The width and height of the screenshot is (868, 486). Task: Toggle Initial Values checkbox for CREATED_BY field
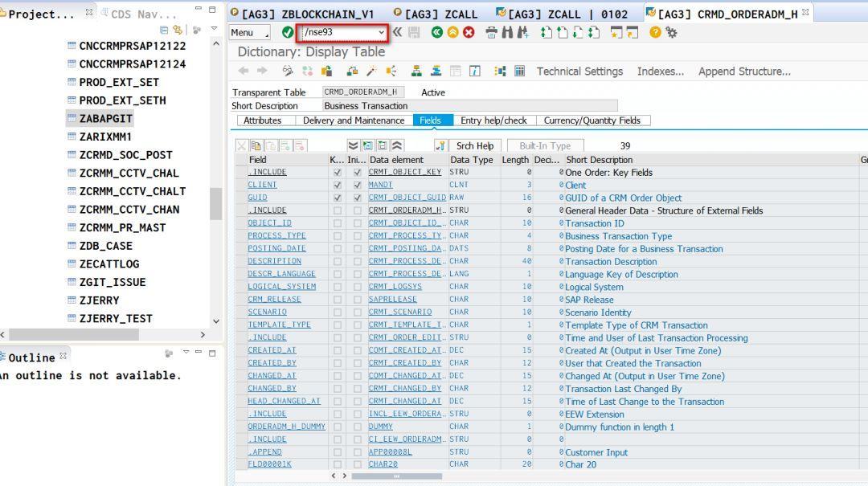pos(357,363)
